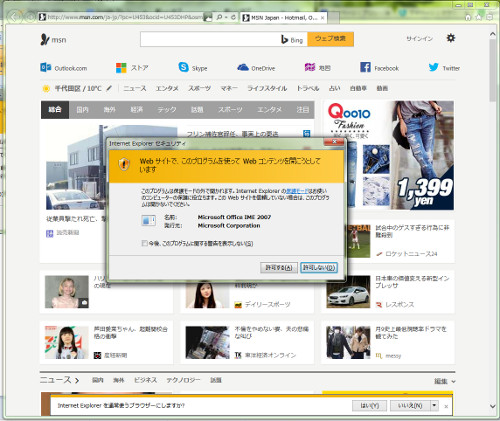The width and height of the screenshot is (500, 421).
Task: Click the Technology link in bottom news row
Action: point(183,380)
